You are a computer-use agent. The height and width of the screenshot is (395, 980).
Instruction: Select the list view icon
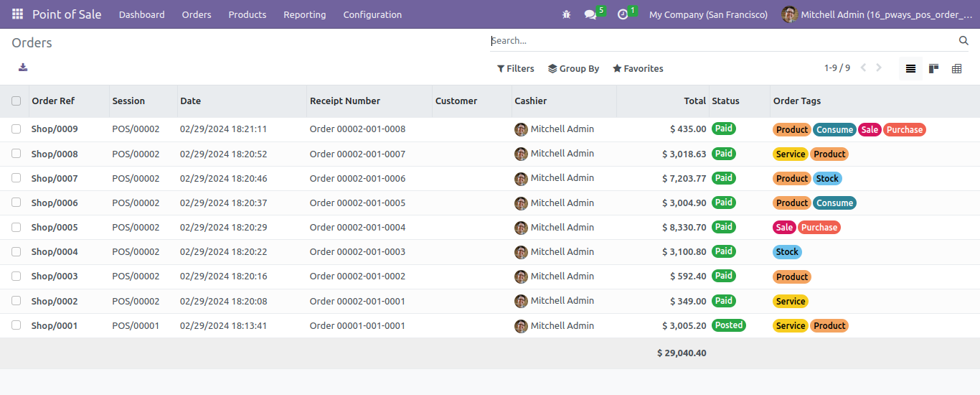[910, 69]
